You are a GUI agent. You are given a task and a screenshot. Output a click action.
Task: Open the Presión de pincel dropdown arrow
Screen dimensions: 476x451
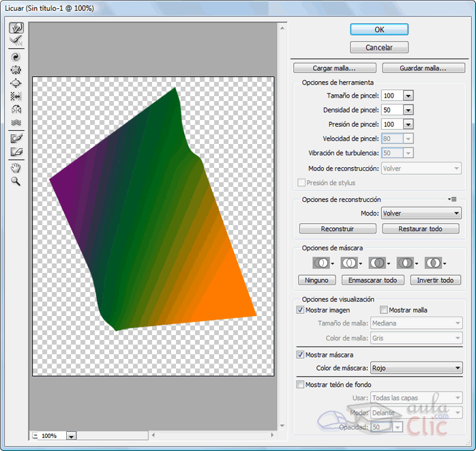pyautogui.click(x=408, y=124)
